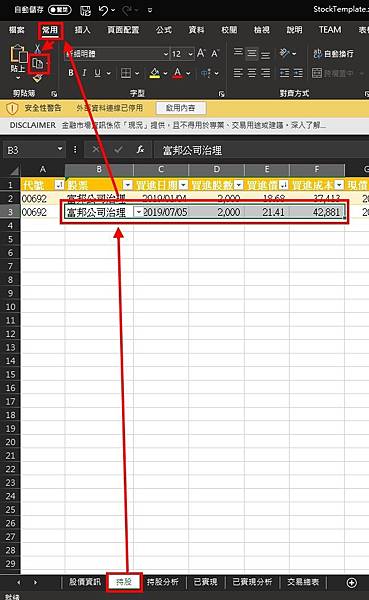Switch to the 資料 Data tab

(196, 30)
